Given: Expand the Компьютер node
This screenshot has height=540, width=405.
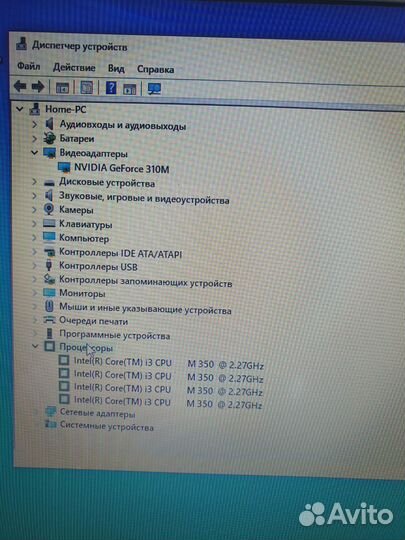Looking at the screenshot, I should point(34,238).
